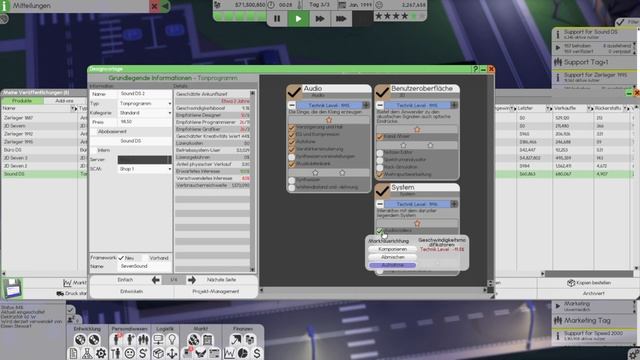Open the pie chart icon under Finanzen

pos(243,353)
